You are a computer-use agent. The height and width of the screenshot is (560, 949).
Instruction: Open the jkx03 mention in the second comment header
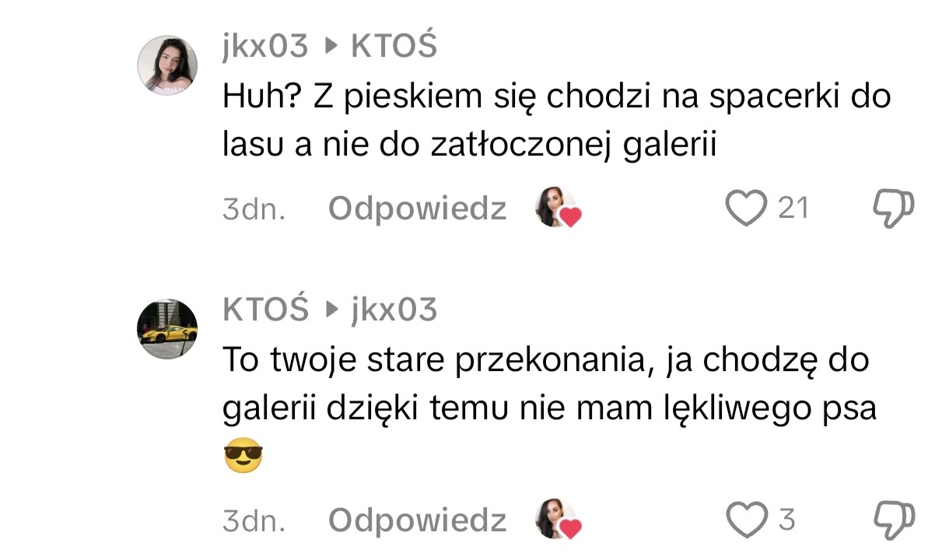[394, 310]
